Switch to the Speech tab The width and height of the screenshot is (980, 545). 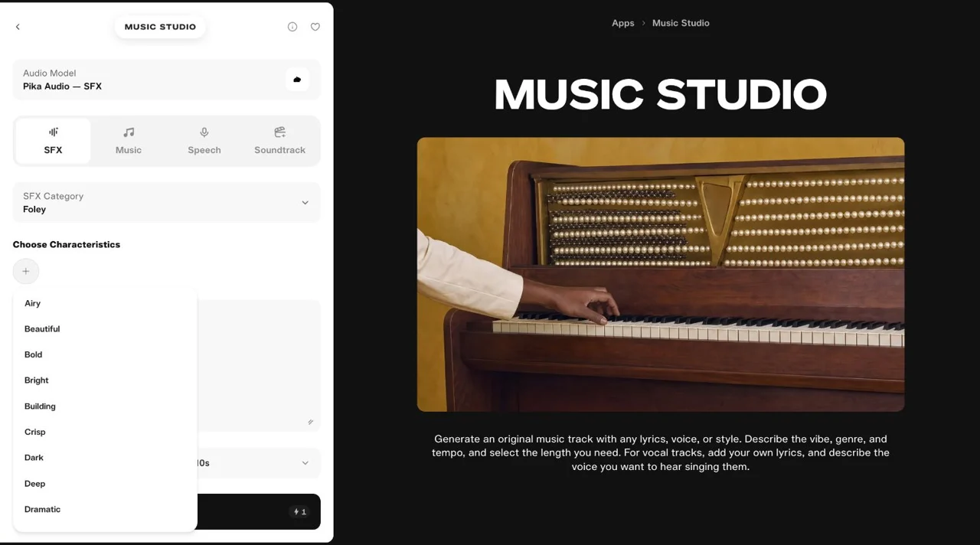(204, 141)
